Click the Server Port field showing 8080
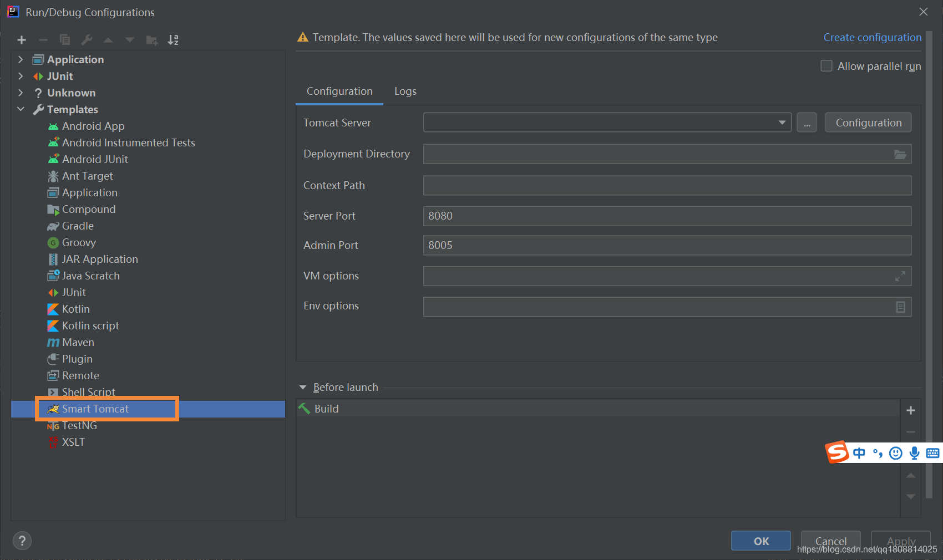Image resolution: width=943 pixels, height=560 pixels. pyautogui.click(x=667, y=216)
